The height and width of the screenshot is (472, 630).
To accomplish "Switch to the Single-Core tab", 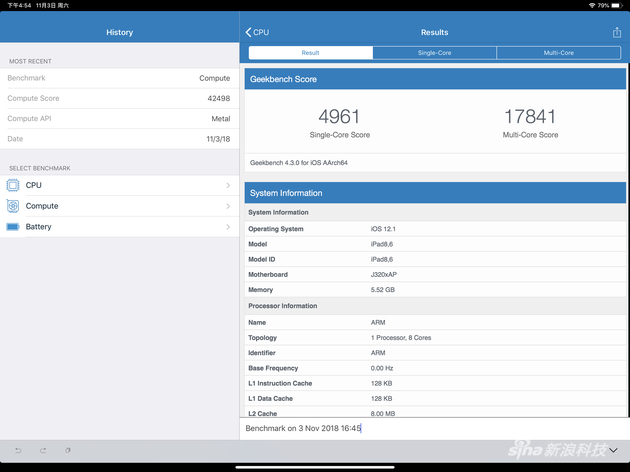I will tap(434, 53).
